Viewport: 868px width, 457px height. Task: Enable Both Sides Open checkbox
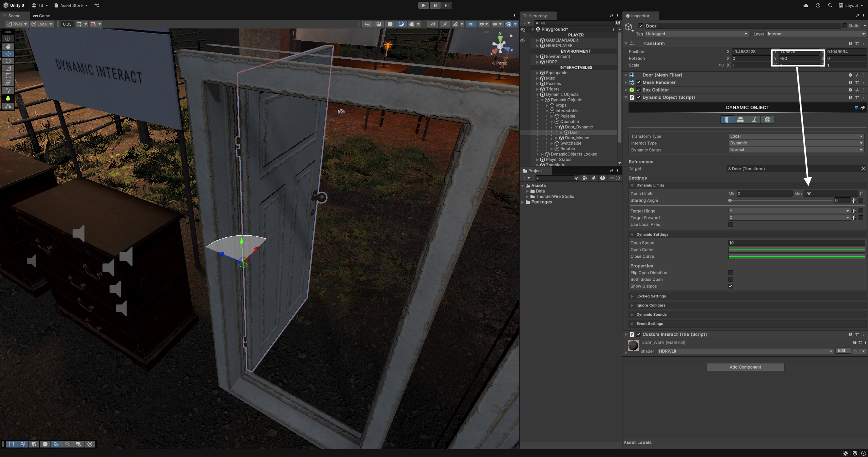(x=731, y=279)
